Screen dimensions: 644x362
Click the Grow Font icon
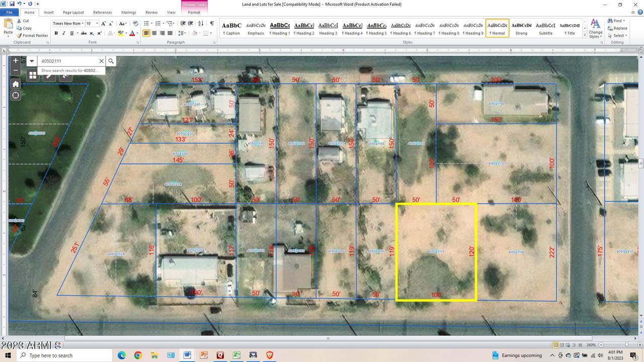[103, 23]
